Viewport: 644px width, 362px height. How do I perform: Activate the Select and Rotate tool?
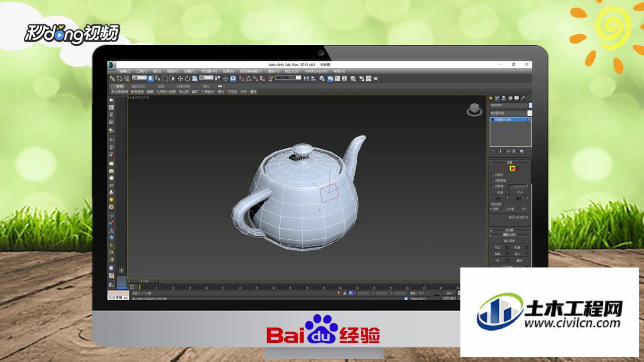tap(187, 78)
